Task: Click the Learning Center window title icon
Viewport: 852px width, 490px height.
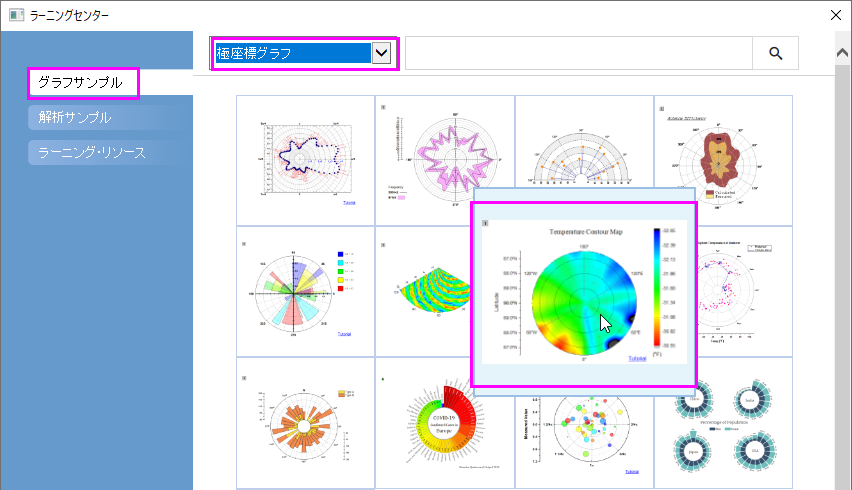Action: (16, 15)
